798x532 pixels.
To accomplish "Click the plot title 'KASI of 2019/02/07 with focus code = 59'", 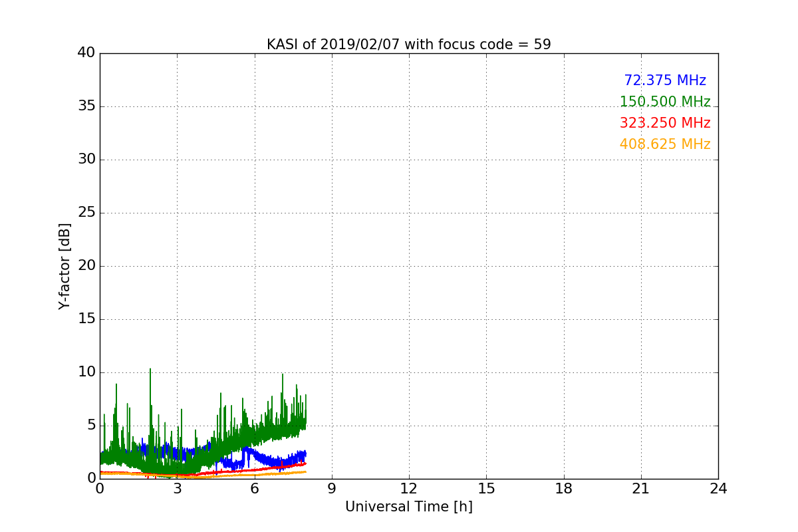I will click(x=409, y=45).
